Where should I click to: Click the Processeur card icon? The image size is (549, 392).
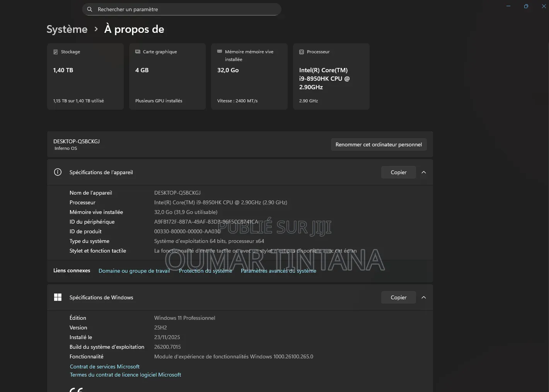click(x=302, y=52)
